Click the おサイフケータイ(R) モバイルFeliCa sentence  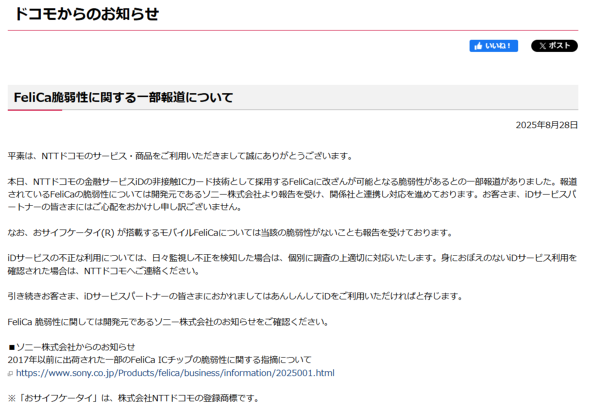click(230, 233)
